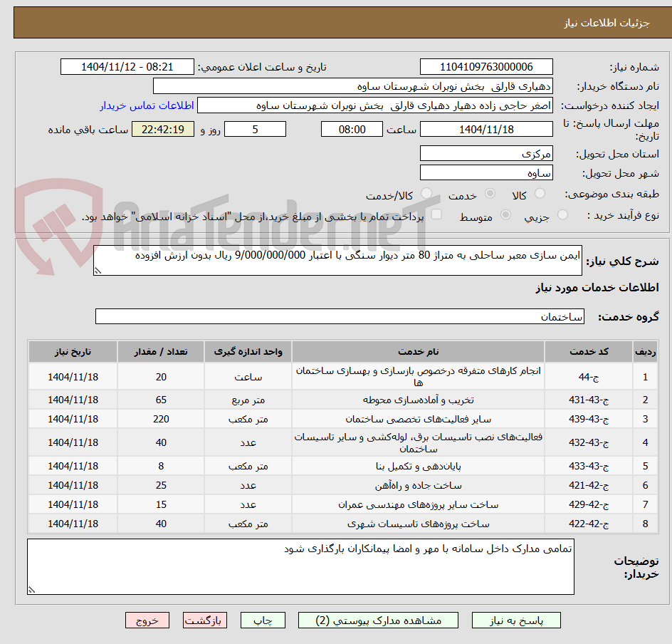Click the response deadline date field in the top form

(486, 129)
